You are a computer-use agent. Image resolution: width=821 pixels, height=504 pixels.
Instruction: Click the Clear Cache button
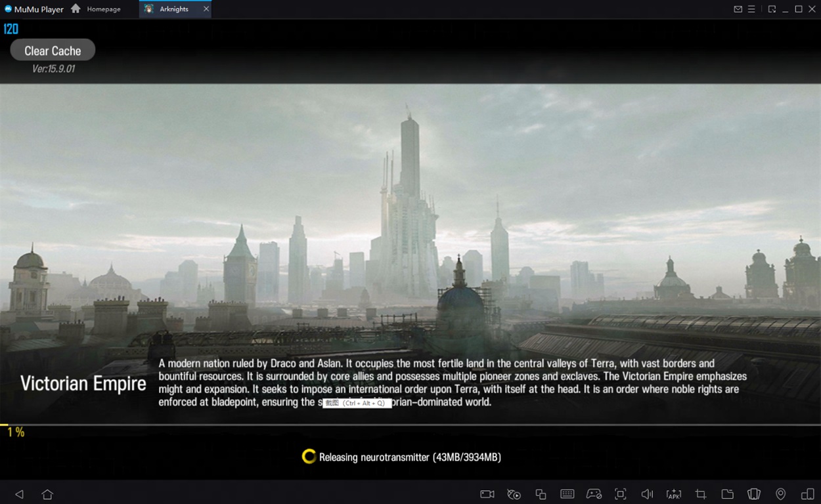53,51
